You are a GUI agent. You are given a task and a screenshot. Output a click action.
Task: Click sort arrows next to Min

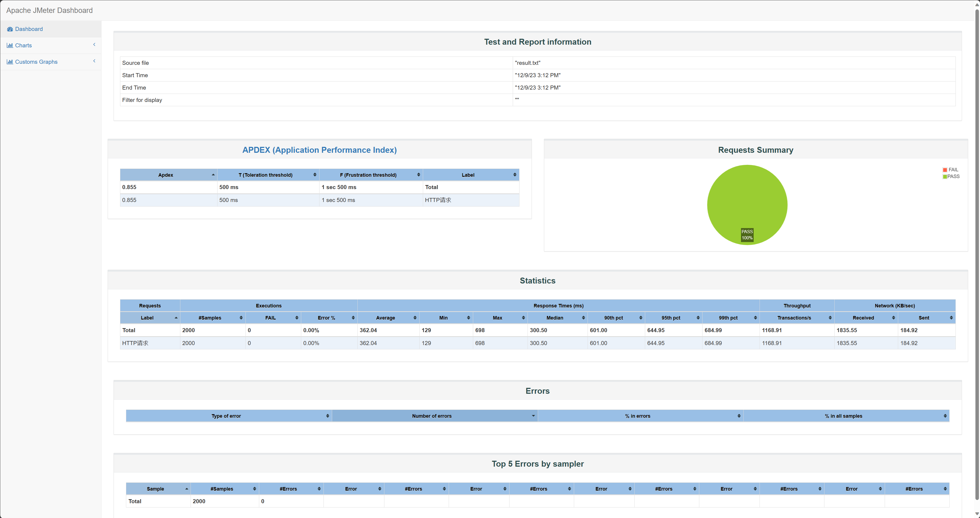tap(468, 318)
